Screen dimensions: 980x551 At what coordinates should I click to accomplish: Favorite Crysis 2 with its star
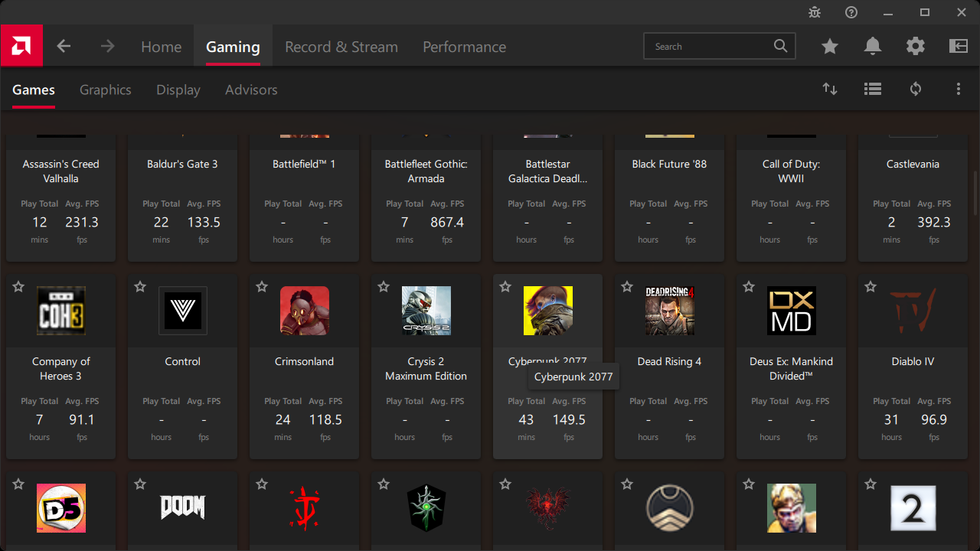pos(384,287)
